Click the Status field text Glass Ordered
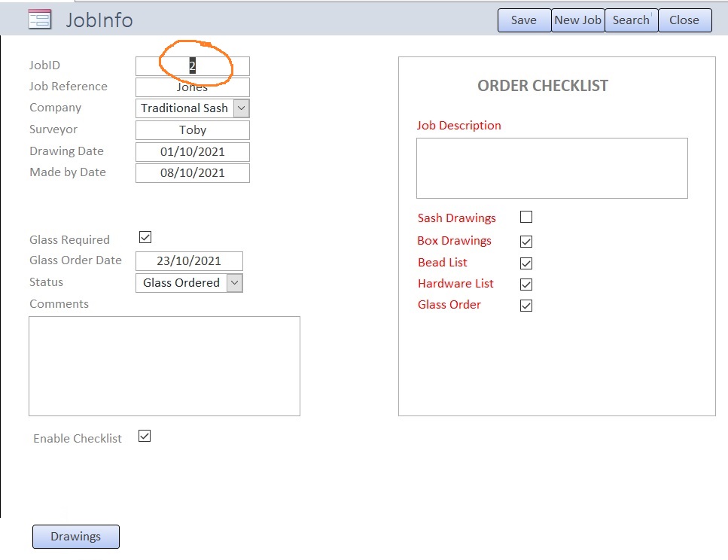The width and height of the screenshot is (728, 560). click(181, 283)
